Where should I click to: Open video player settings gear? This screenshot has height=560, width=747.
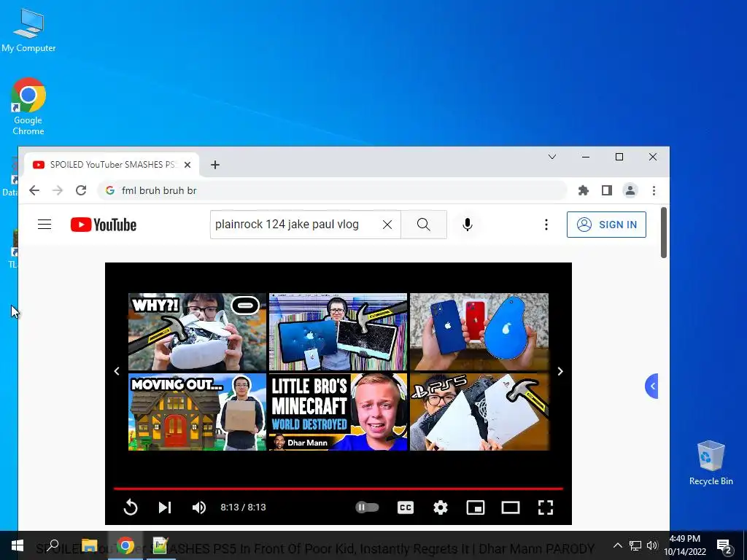[440, 507]
